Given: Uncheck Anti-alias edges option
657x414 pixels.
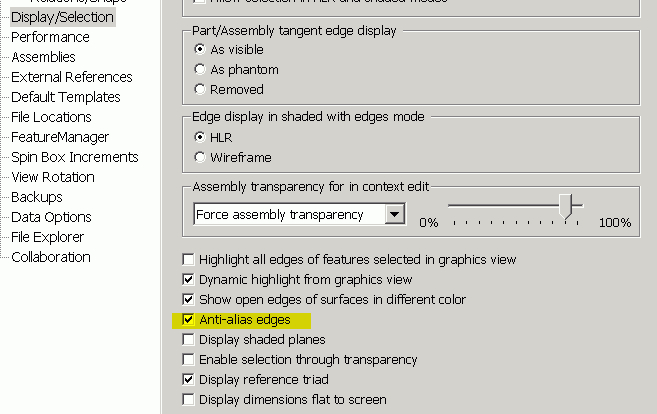Looking at the screenshot, I should point(189,320).
